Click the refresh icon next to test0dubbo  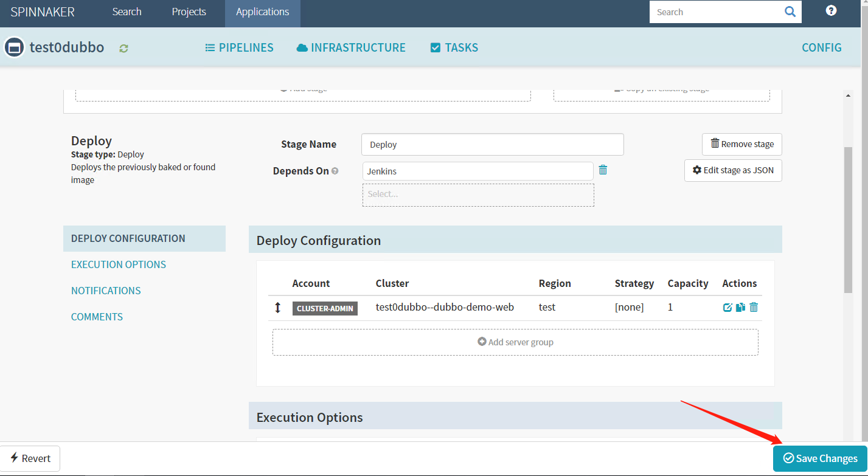click(124, 48)
